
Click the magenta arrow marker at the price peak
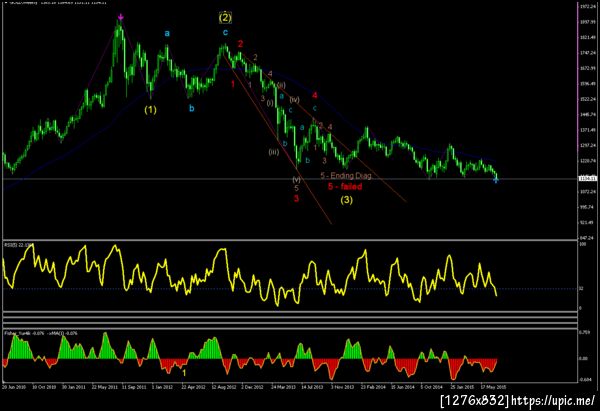click(x=121, y=17)
